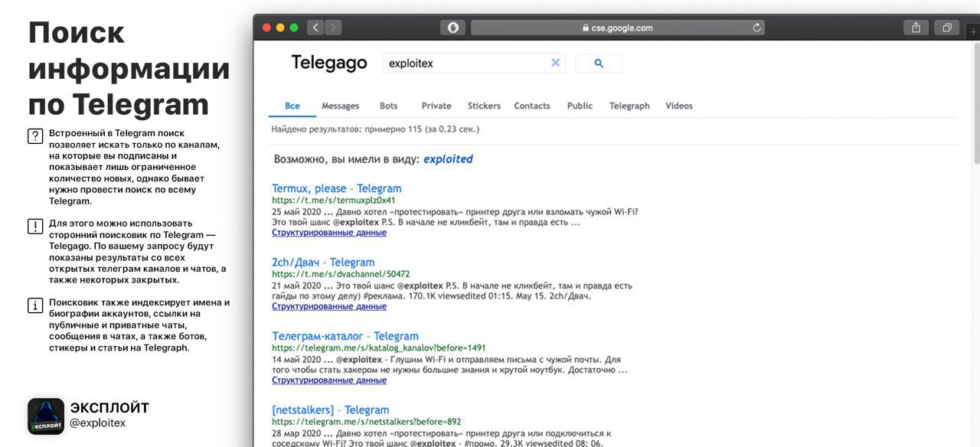The width and height of the screenshot is (980, 447).
Task: Go back with Safari's back arrow
Action: pyautogui.click(x=315, y=28)
